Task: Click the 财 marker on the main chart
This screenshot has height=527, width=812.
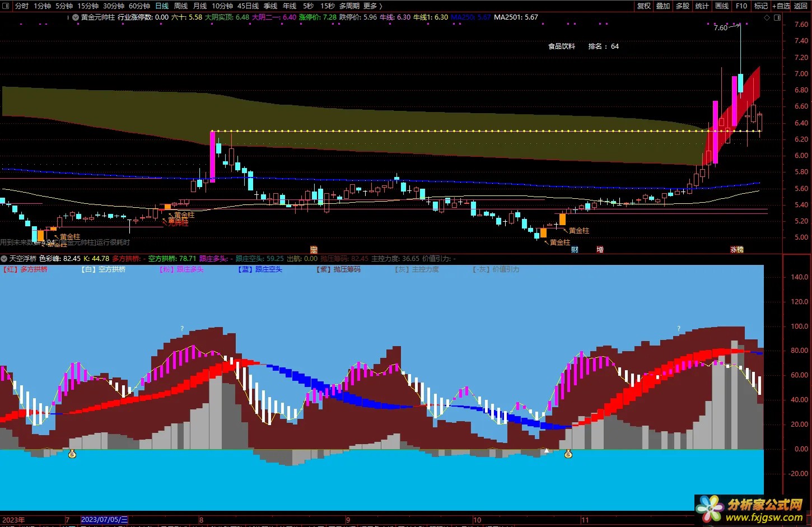Action: pyautogui.click(x=575, y=250)
